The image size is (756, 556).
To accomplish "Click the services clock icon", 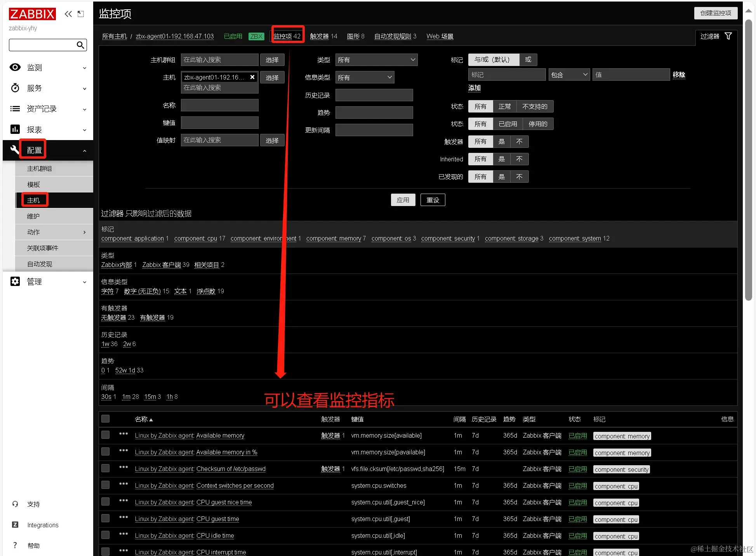I will (x=15, y=88).
